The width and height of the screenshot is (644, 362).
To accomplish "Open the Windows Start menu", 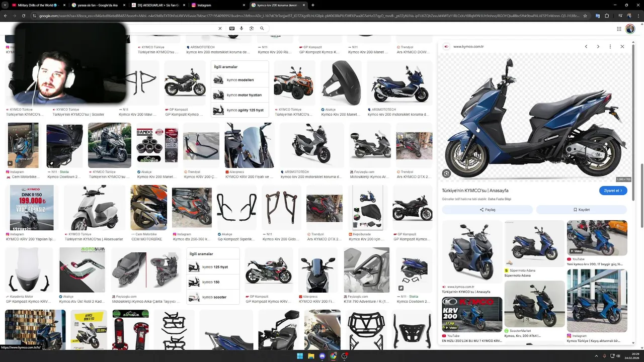I will pyautogui.click(x=300, y=356).
